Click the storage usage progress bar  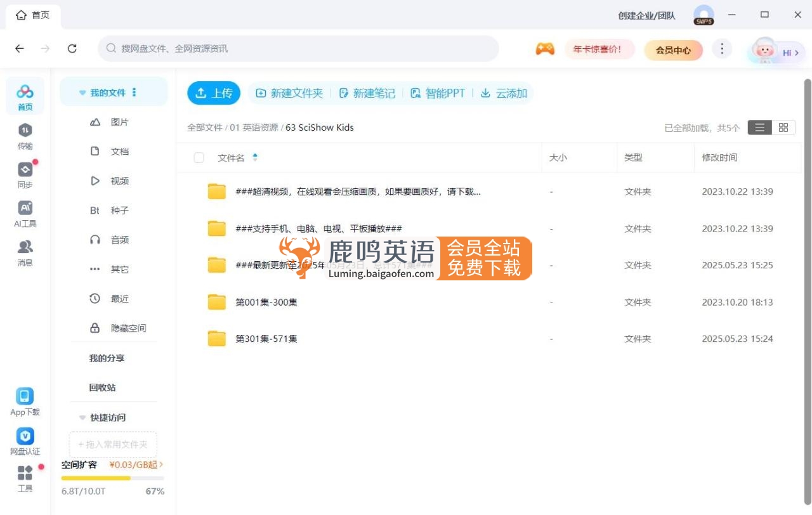[112, 478]
